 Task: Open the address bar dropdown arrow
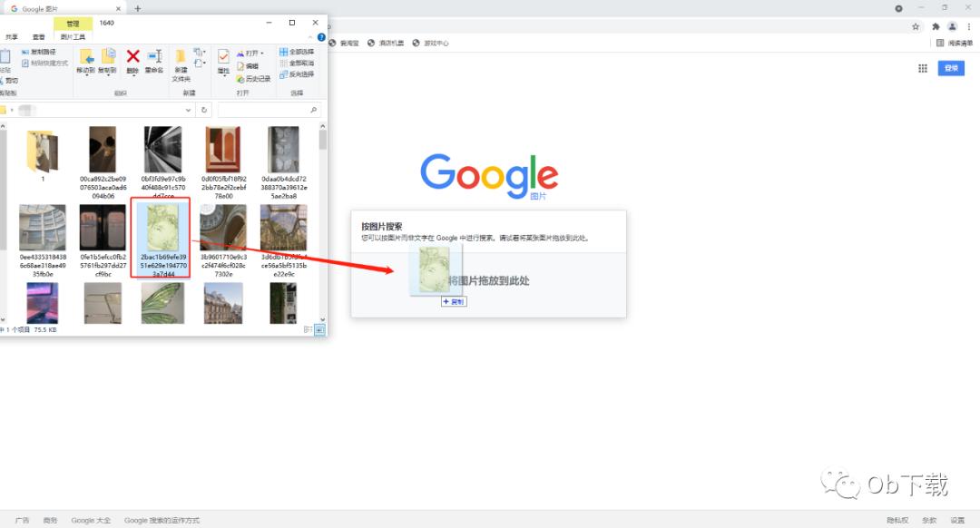coord(189,109)
